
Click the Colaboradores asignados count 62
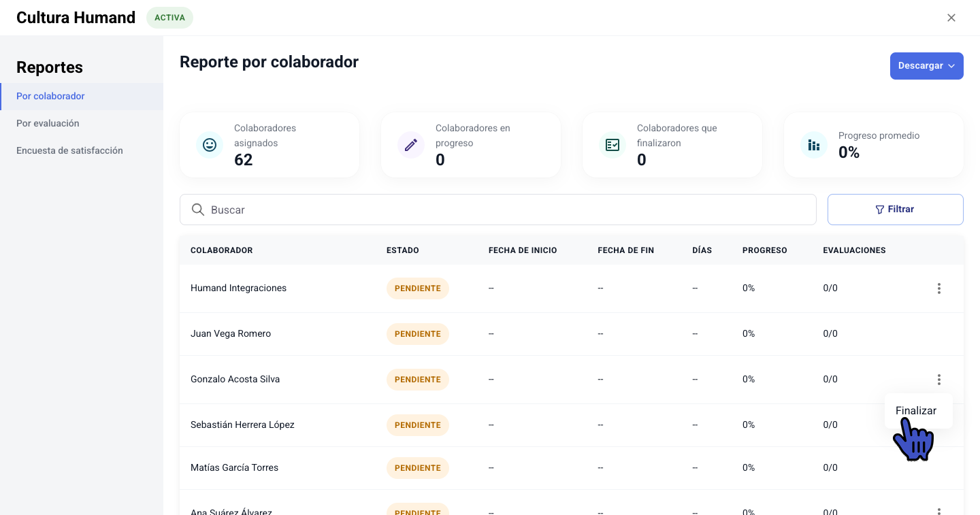point(244,160)
